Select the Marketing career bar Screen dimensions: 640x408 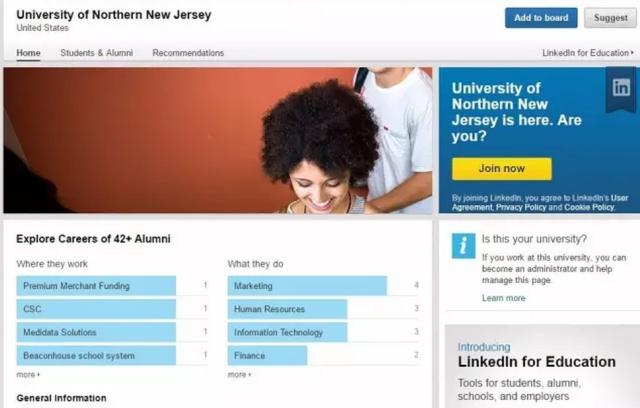[307, 286]
